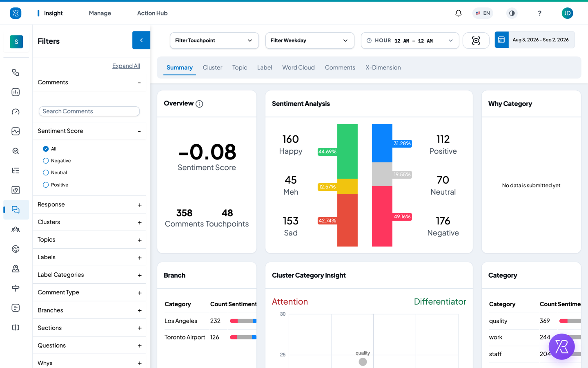The image size is (588, 368).
Task: Collapse the Sentiment Score filter section
Action: (x=89, y=131)
